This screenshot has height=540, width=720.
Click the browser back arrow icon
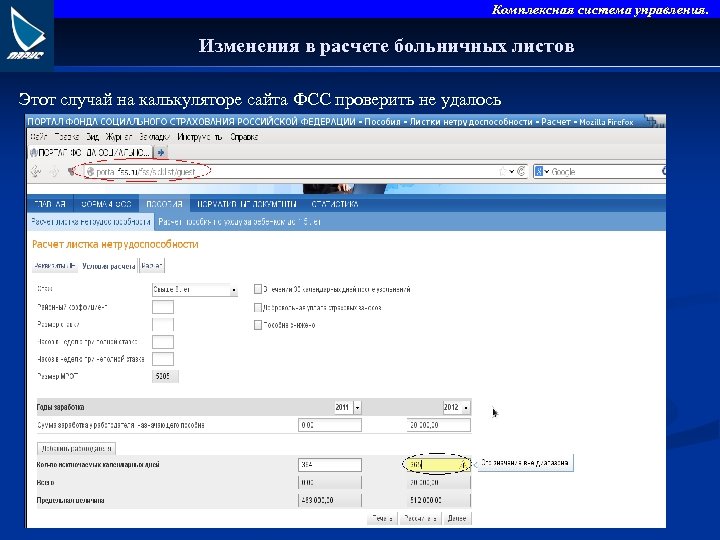(x=36, y=172)
